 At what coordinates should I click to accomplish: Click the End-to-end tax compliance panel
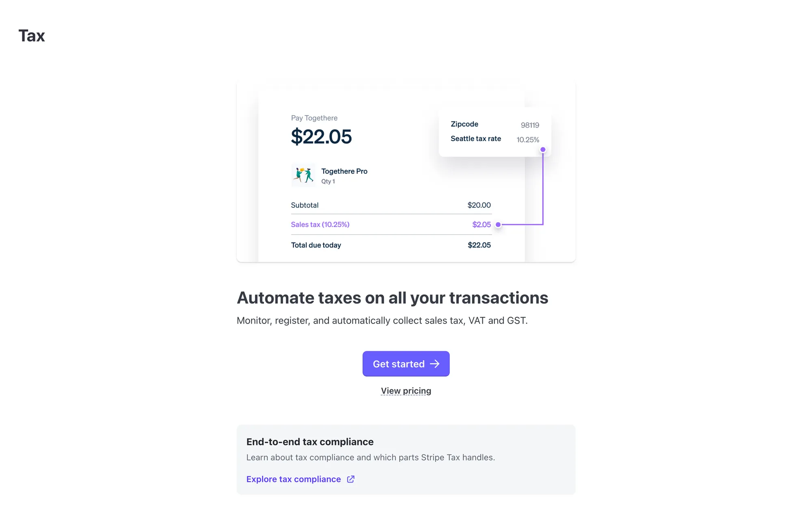pos(406,459)
